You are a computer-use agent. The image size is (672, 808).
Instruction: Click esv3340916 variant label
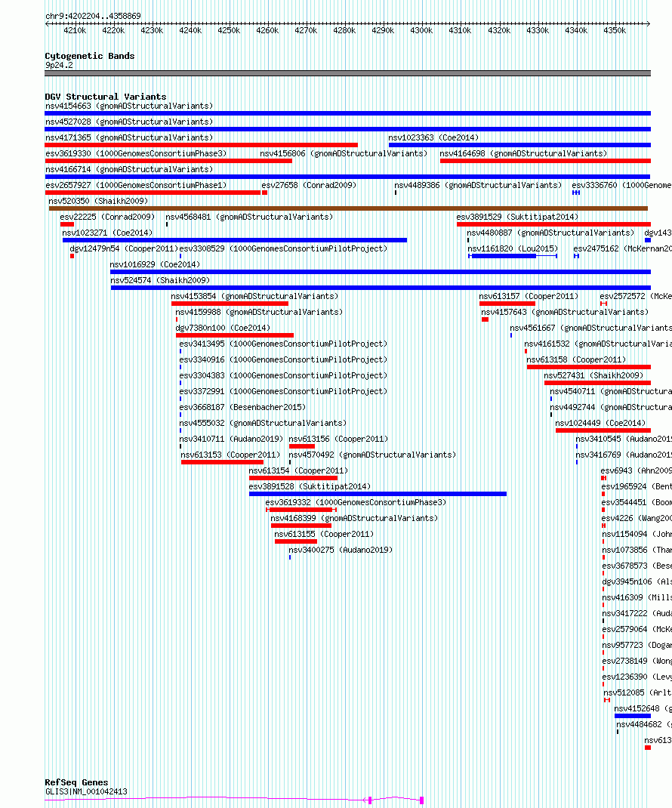point(283,359)
